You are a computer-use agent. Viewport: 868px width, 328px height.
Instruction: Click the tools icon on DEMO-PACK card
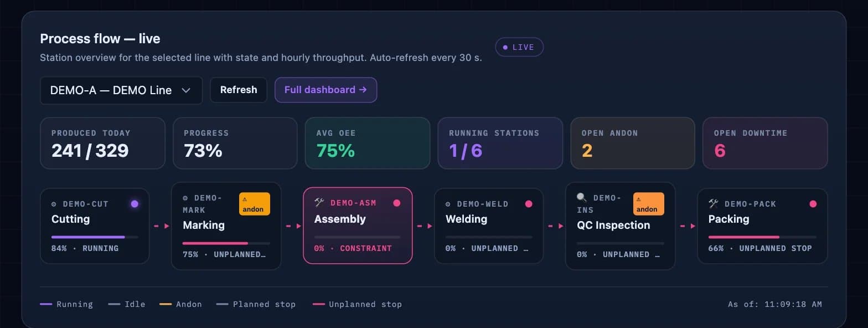point(714,204)
